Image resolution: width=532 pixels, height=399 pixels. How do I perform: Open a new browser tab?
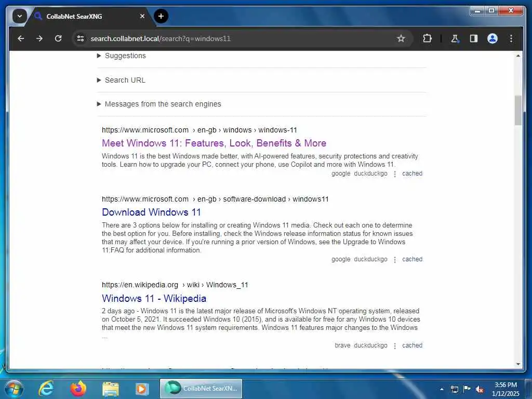coord(161,16)
